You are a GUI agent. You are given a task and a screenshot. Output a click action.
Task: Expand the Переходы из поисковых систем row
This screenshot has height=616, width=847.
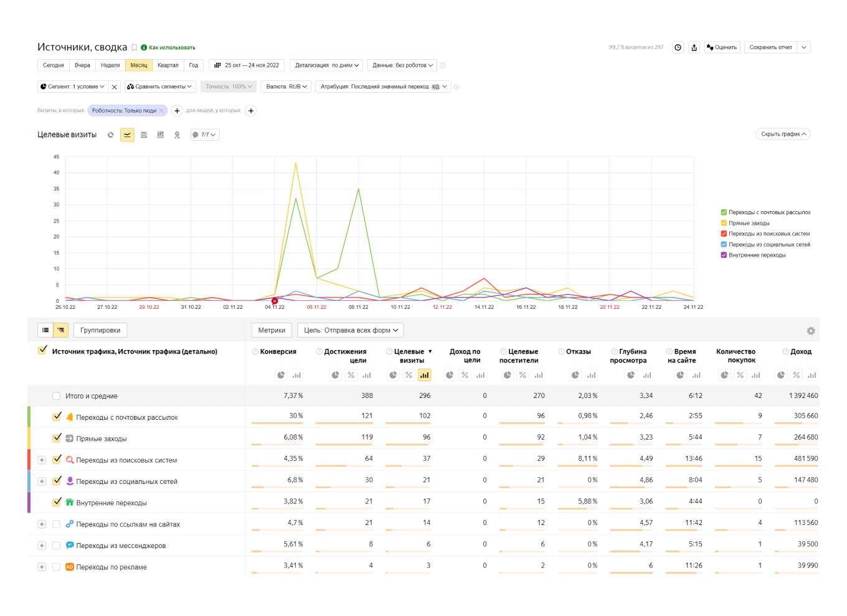coord(42,460)
